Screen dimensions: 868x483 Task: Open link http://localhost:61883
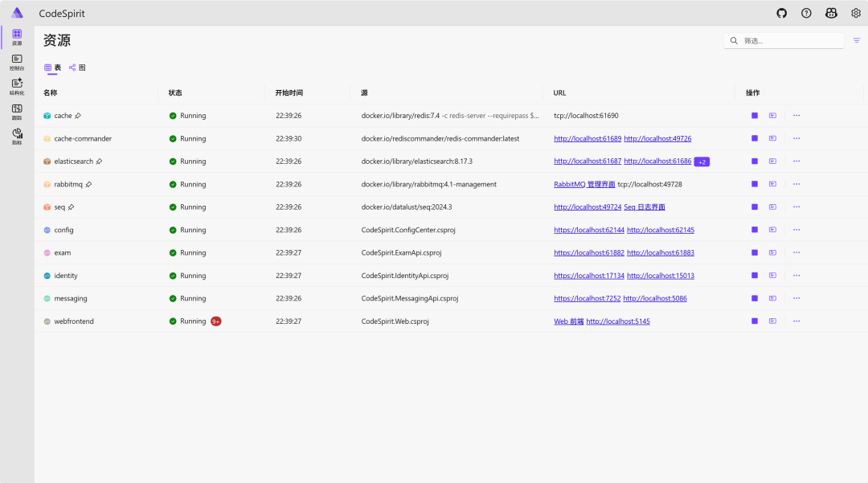coord(661,253)
